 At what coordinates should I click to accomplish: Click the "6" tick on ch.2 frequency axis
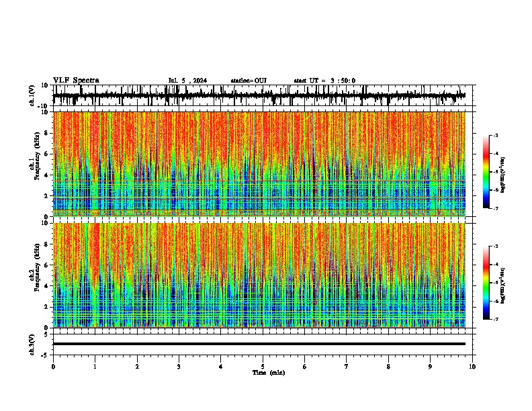pos(46,265)
